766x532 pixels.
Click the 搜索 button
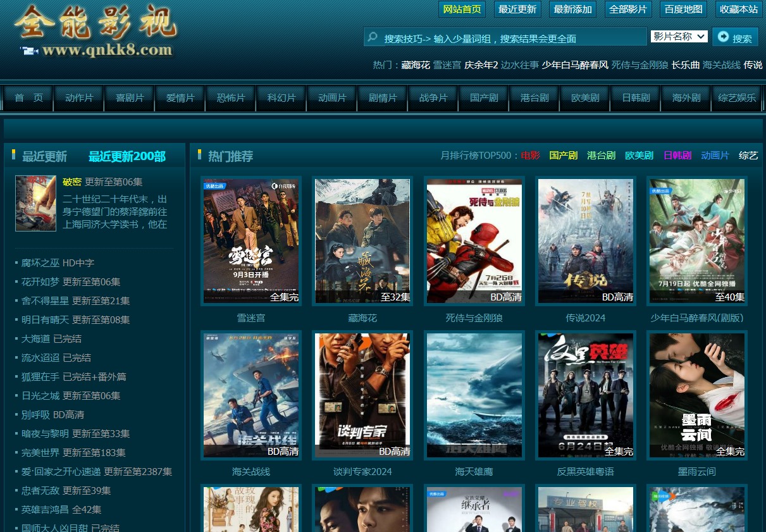[x=735, y=37]
